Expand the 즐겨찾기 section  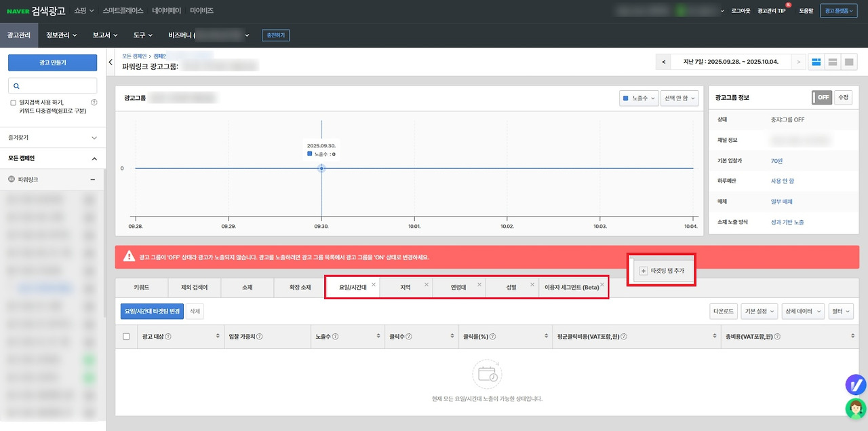[52, 137]
